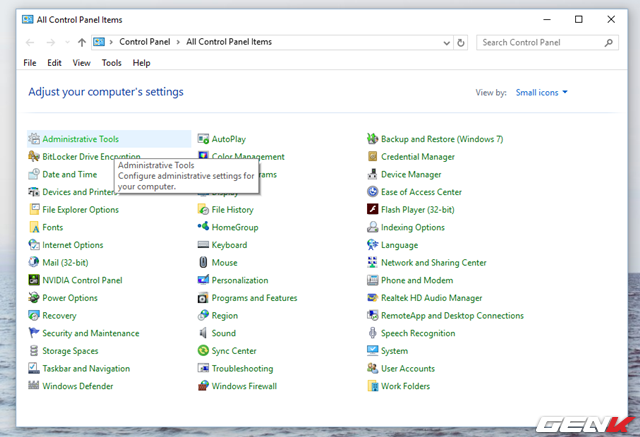This screenshot has width=640, height=437.
Task: Refresh the address bar
Action: tap(461, 42)
